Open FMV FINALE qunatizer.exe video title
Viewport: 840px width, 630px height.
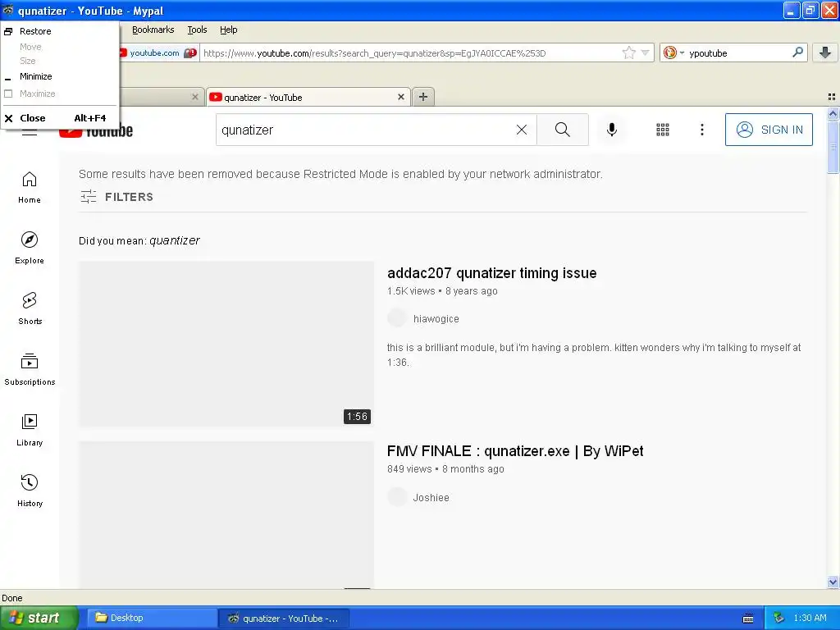tap(515, 451)
